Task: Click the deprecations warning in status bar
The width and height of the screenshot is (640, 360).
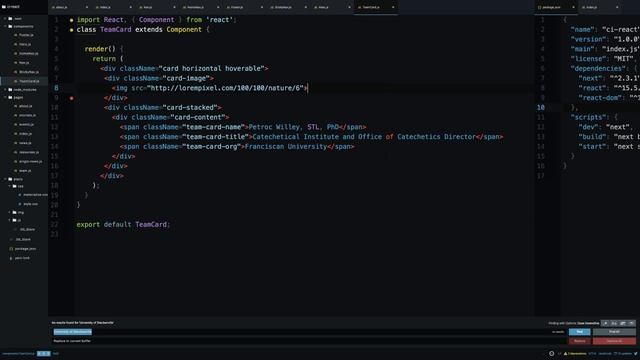Action: tap(576, 353)
